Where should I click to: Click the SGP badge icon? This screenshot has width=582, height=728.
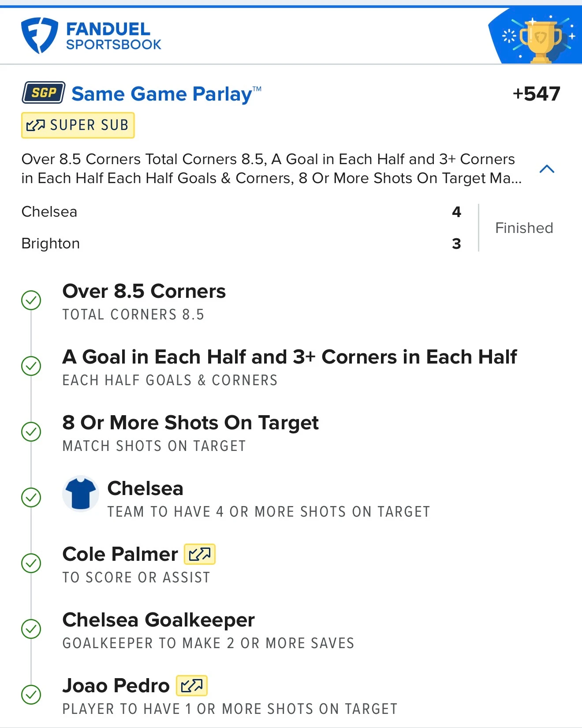click(x=44, y=93)
